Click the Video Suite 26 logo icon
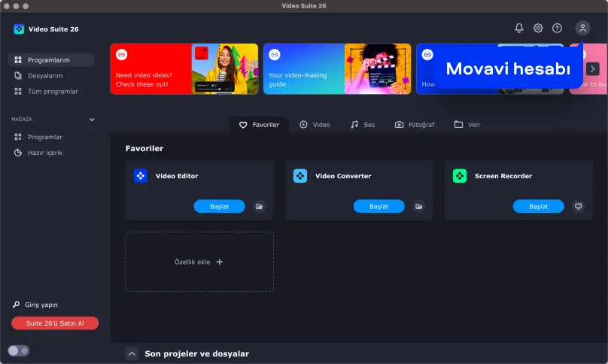608x364 pixels. coord(19,29)
